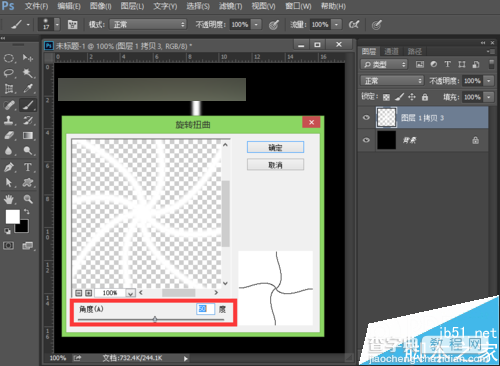Click the 角度 slider handle
Image resolution: width=500 pixels, height=366 pixels.
click(155, 319)
